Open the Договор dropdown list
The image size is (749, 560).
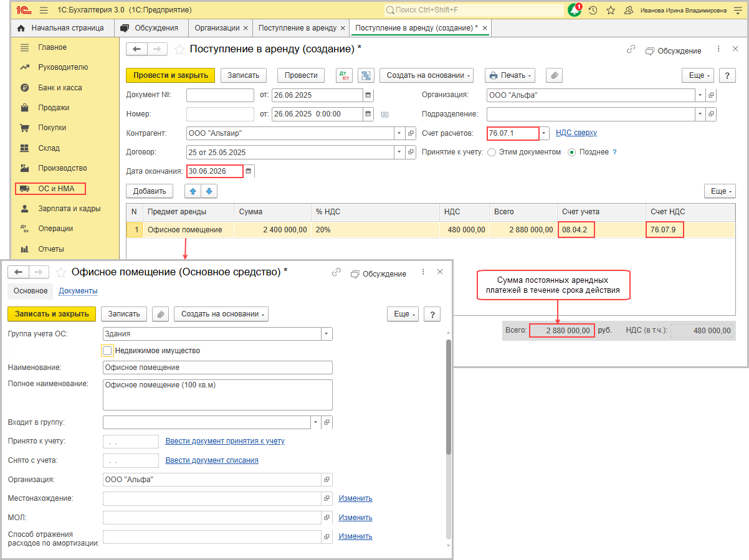(399, 152)
